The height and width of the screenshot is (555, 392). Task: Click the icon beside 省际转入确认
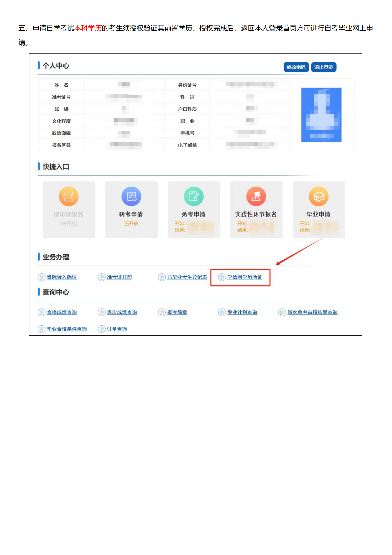pyautogui.click(x=41, y=277)
